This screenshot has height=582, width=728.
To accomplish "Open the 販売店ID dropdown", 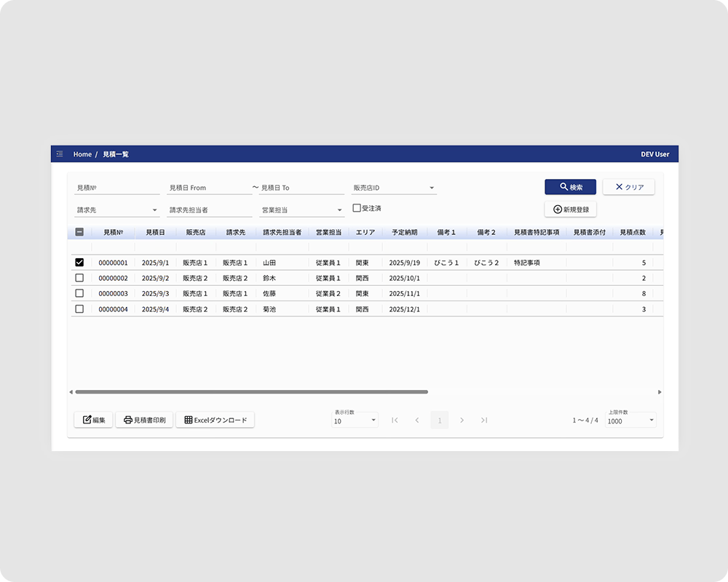I will (393, 188).
